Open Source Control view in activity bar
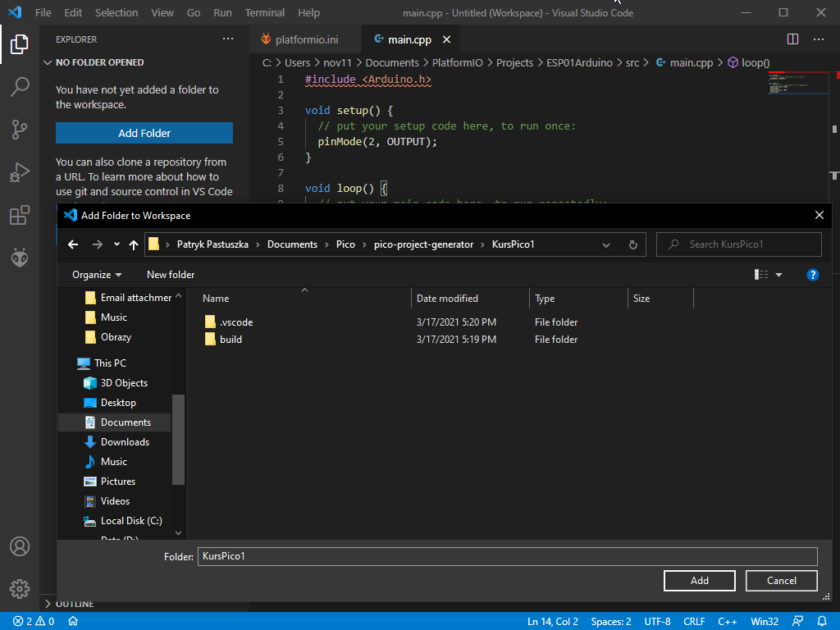 pos(20,129)
